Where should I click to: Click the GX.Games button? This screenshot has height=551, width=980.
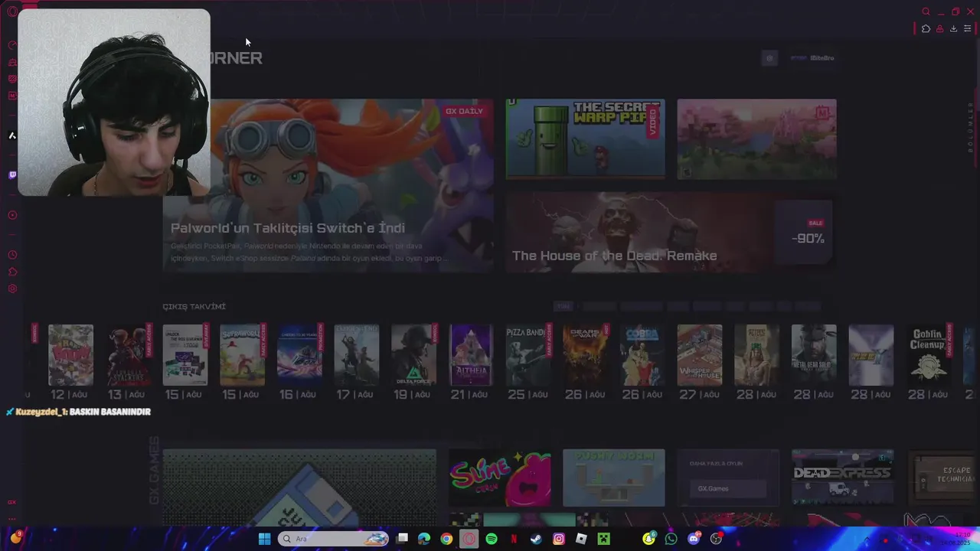[727, 488]
